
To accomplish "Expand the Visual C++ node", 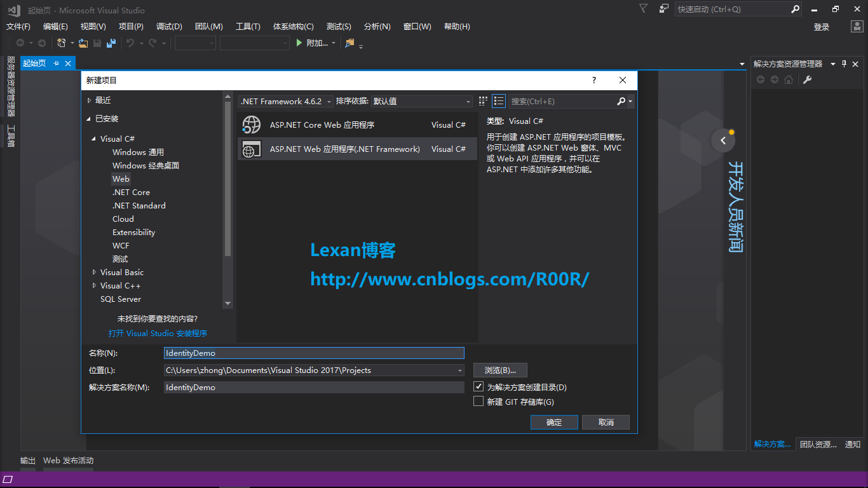I will pyautogui.click(x=95, y=285).
